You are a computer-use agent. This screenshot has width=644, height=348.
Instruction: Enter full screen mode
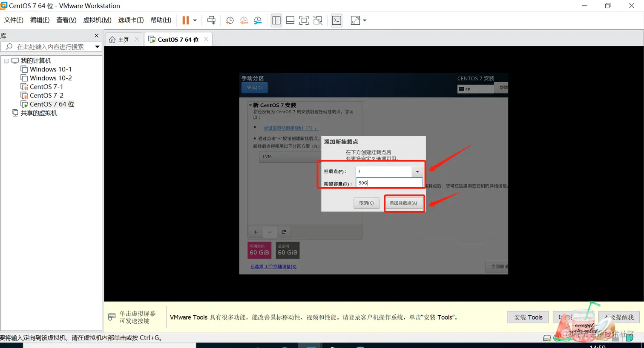point(304,20)
